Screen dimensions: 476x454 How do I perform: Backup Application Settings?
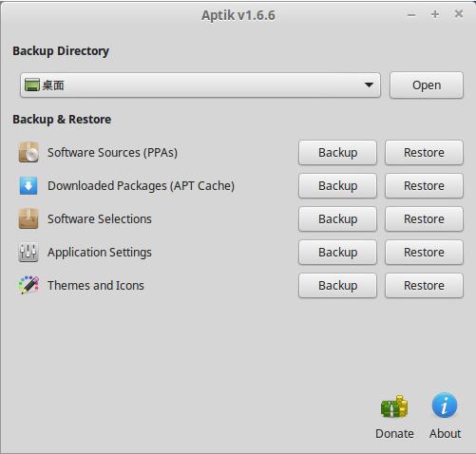coord(337,252)
